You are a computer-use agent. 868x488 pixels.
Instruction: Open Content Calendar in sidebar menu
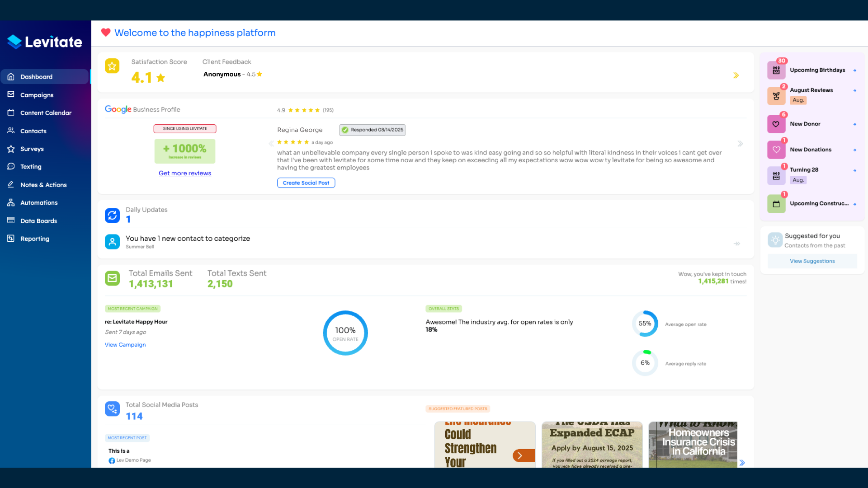pos(44,113)
